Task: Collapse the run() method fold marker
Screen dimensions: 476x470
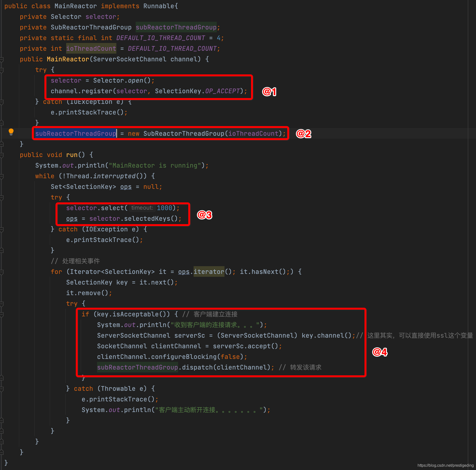Action: [2, 155]
